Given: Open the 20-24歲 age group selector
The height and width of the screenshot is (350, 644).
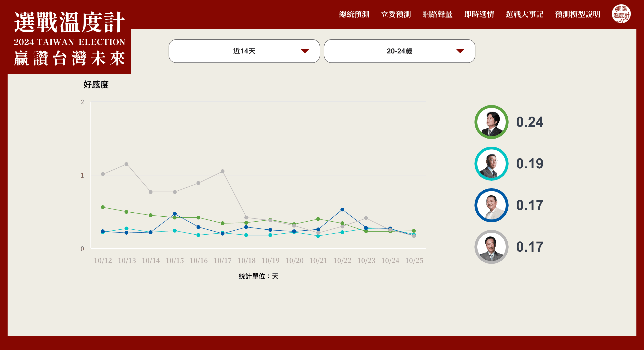Looking at the screenshot, I should (x=399, y=51).
